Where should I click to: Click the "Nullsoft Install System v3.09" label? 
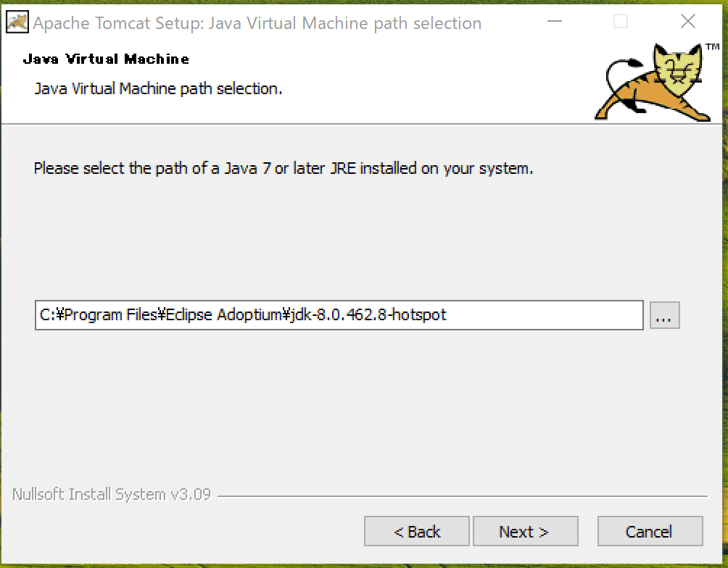pos(112,494)
